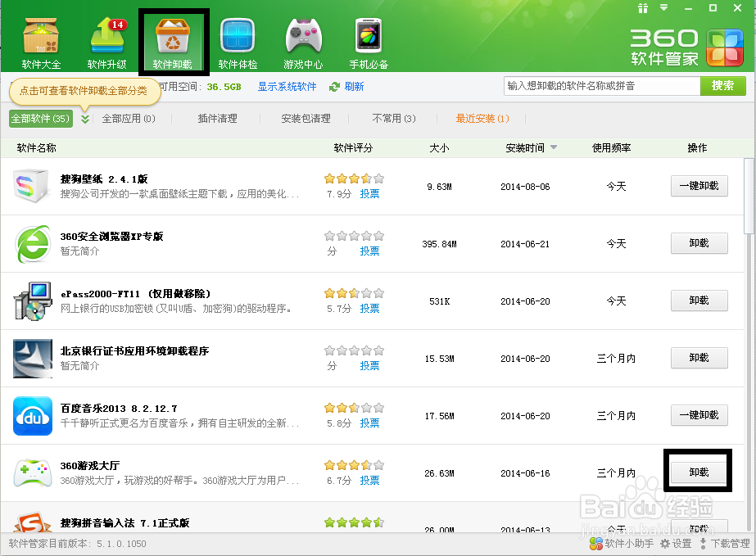Click 投票 link for 北京银行证书
Screen dimensions: 756x556
[x=369, y=366]
